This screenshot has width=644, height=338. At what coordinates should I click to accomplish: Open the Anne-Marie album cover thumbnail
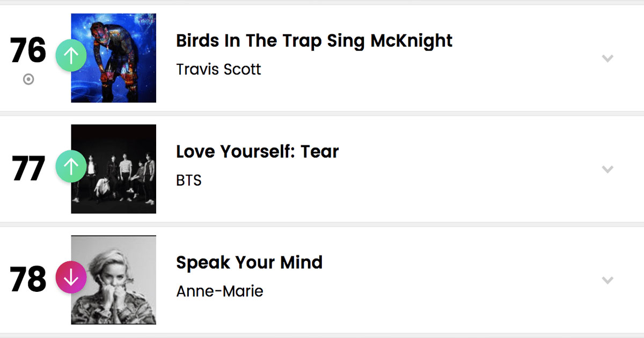tap(114, 280)
